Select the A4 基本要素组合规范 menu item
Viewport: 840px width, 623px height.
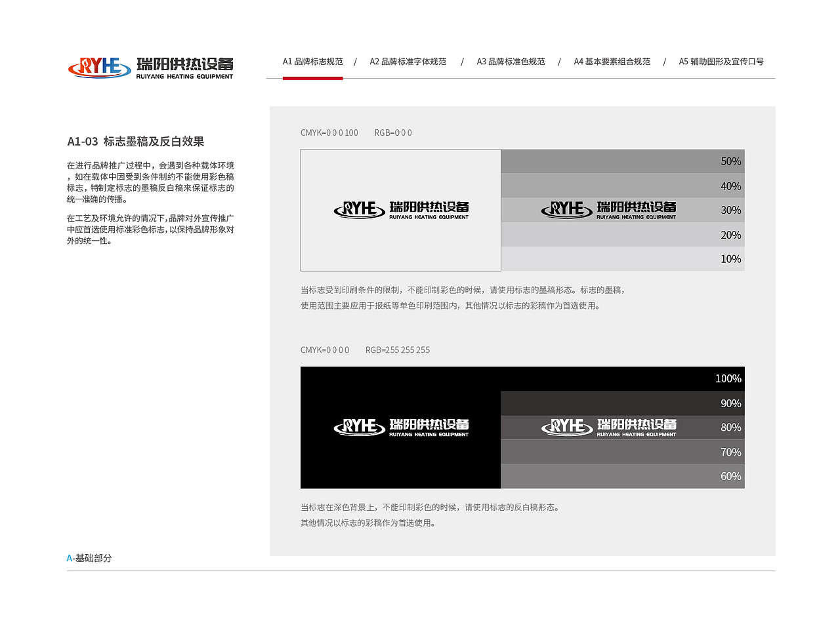(612, 61)
